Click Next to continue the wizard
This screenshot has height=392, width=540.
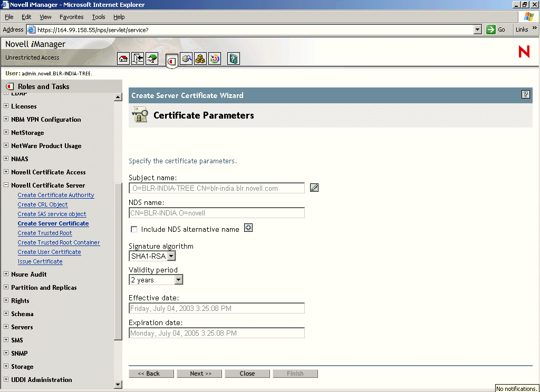pyautogui.click(x=199, y=374)
